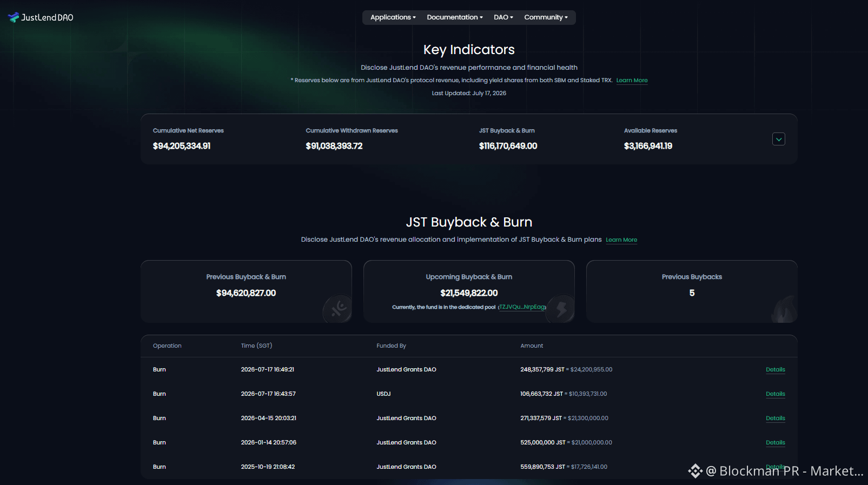Image resolution: width=868 pixels, height=485 pixels.
Task: Select timestamp 2026-07-17 16:43:57
Action: tap(268, 394)
